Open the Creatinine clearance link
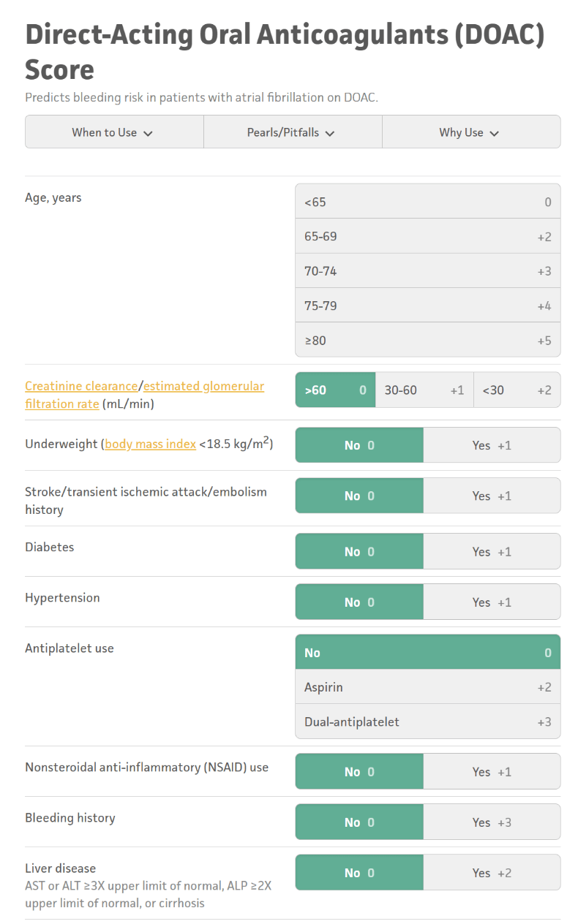 coord(81,386)
